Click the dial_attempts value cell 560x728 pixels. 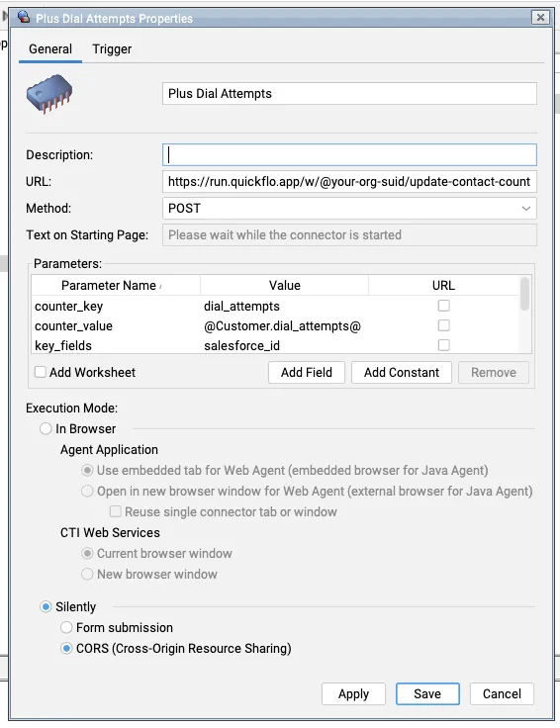241,306
